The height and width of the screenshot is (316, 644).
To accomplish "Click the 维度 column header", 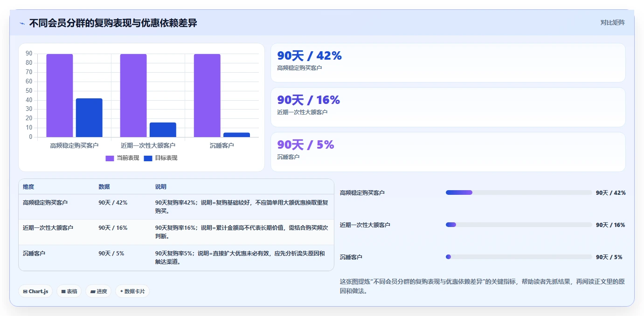I will [28, 187].
